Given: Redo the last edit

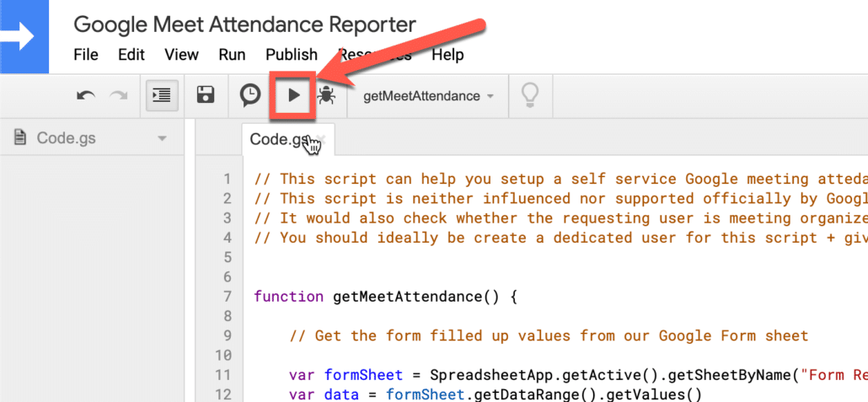Looking at the screenshot, I should pos(118,96).
